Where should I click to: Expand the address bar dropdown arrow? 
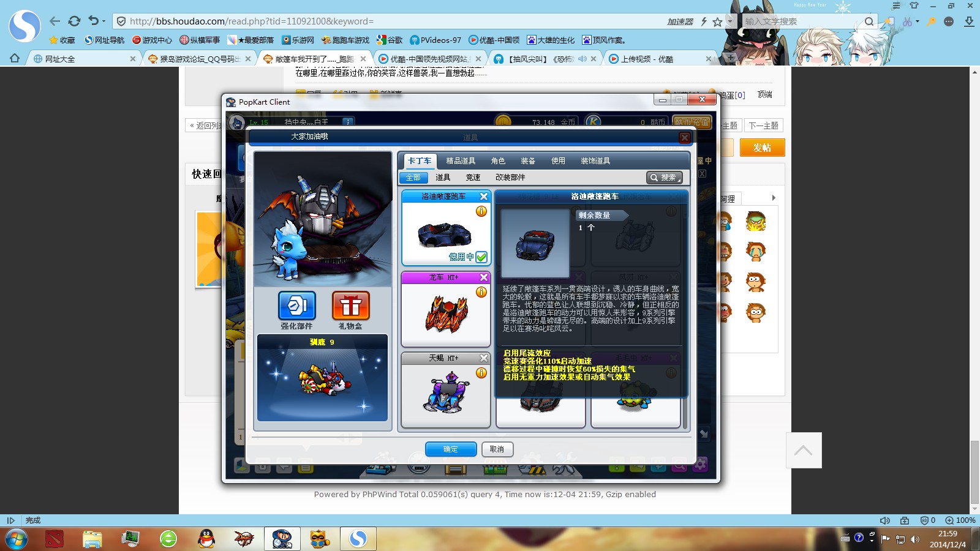729,21
